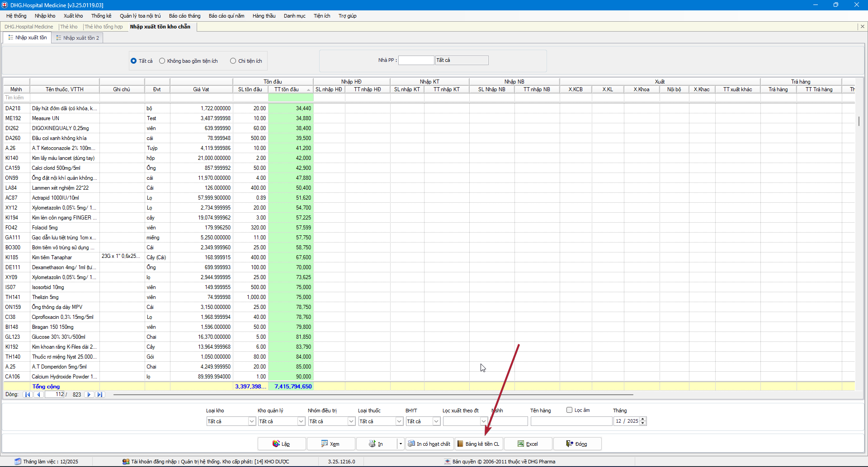The width and height of the screenshot is (868, 467).
Task: Click the Lập button
Action: click(282, 444)
